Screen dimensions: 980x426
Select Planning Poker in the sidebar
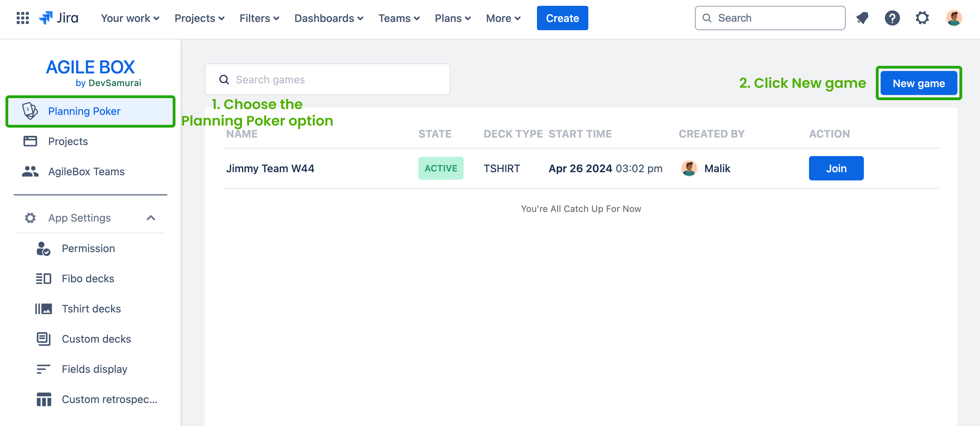pos(90,111)
